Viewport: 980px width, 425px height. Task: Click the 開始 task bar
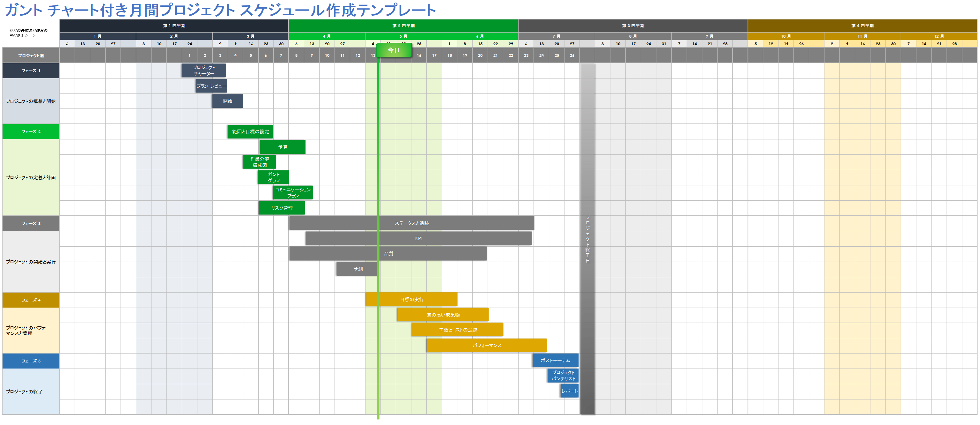(x=227, y=101)
